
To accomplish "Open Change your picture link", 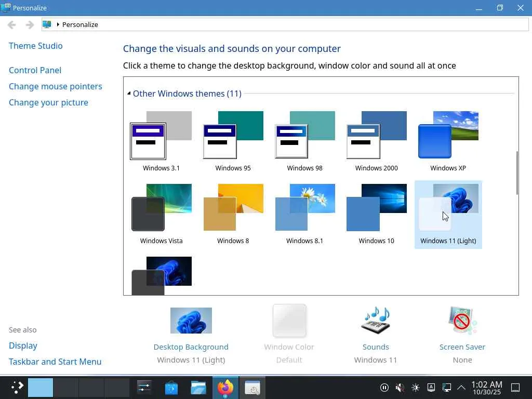I will click(48, 102).
